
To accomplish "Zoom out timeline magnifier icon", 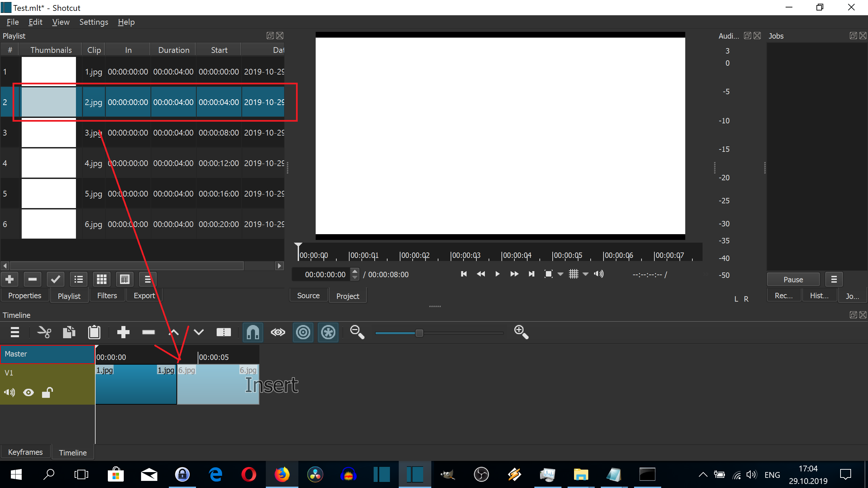I will tap(357, 332).
